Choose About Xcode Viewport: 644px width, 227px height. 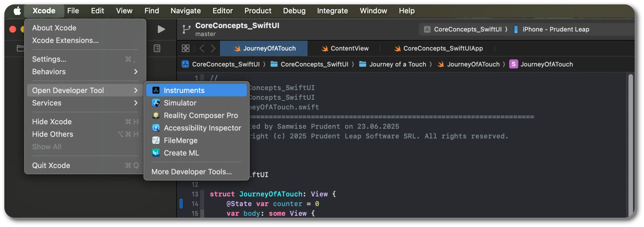(85, 28)
